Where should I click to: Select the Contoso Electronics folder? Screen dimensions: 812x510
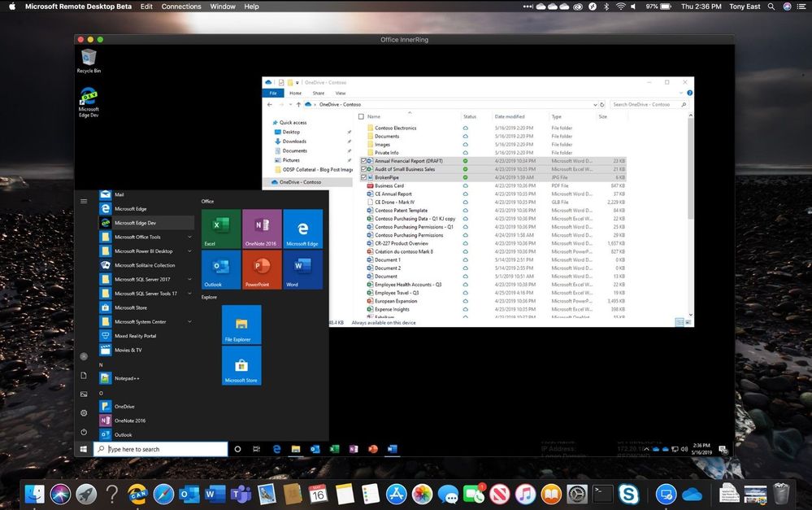coord(395,128)
